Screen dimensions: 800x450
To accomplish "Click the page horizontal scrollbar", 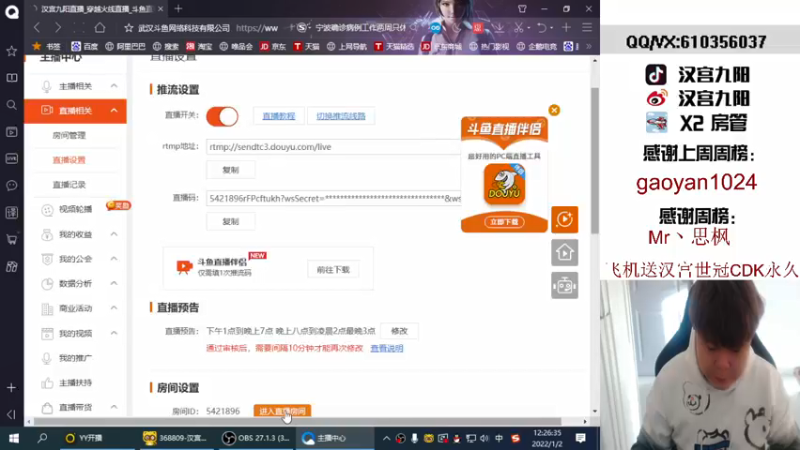I will [297, 421].
